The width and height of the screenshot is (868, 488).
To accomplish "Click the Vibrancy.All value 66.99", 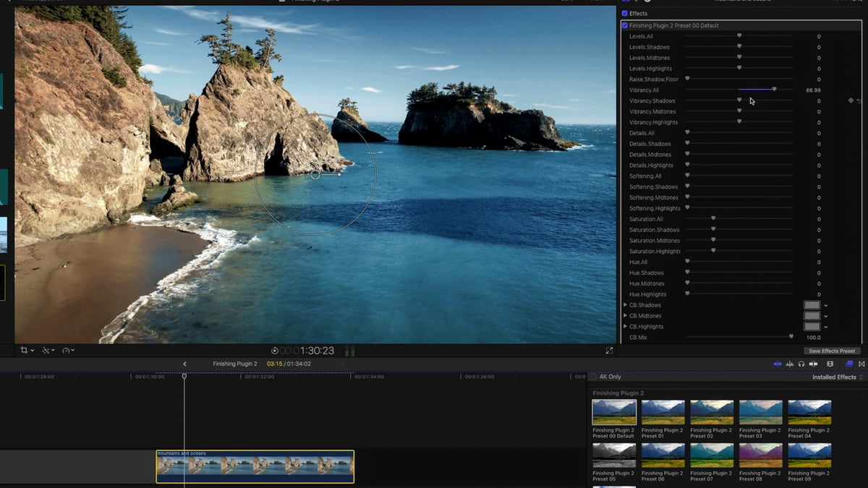I will pyautogui.click(x=812, y=90).
